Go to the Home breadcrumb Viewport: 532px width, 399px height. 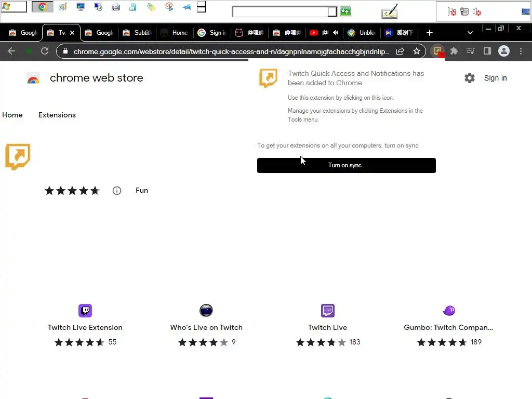click(12, 115)
